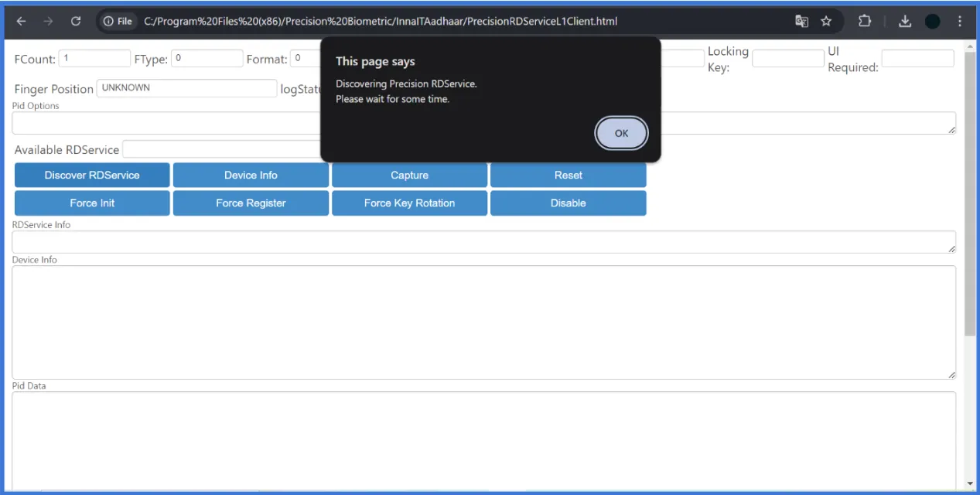Image resolution: width=980 pixels, height=495 pixels.
Task: Click the 'This page says' dialog heading
Action: pyautogui.click(x=375, y=61)
